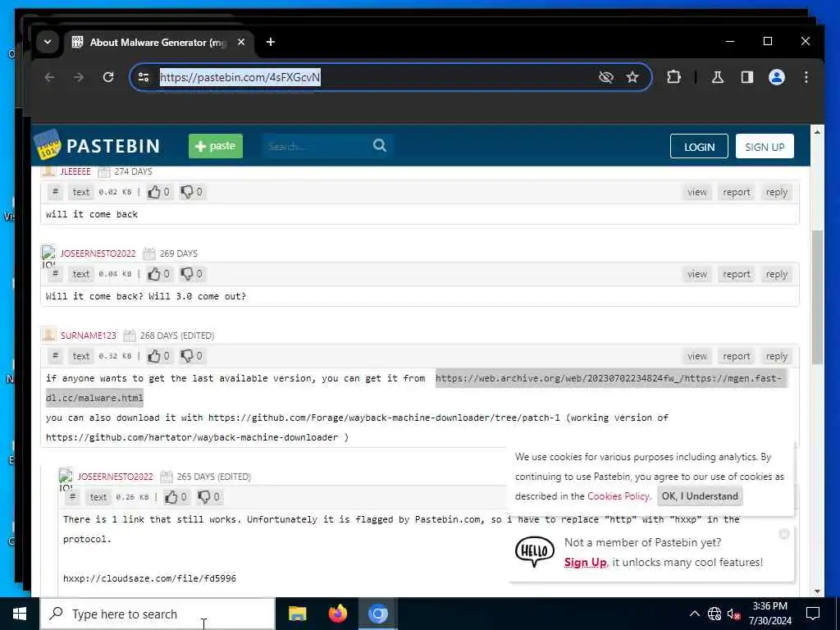Open the Extensions puzzle icon

(674, 77)
